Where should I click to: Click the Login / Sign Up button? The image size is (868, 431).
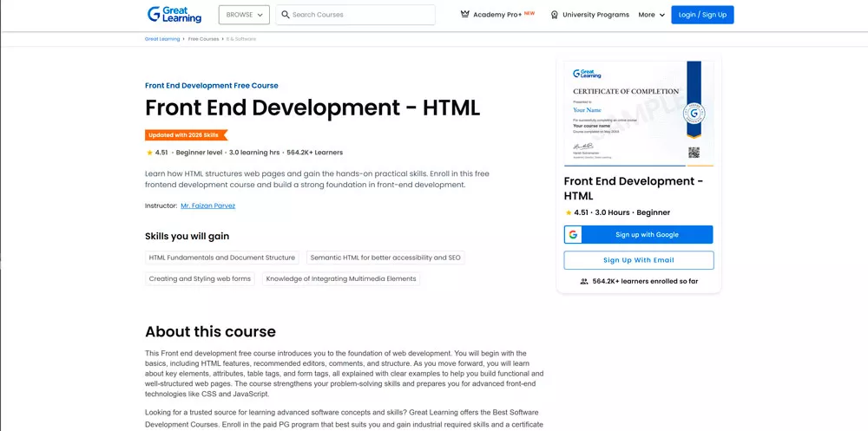pyautogui.click(x=702, y=15)
